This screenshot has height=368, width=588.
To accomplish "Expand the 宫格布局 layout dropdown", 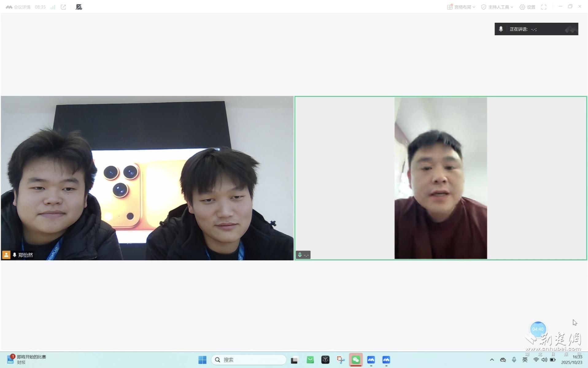I will 461,7.
